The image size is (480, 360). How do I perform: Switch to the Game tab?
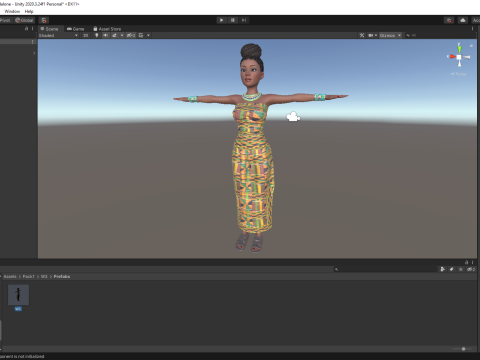coord(75,29)
